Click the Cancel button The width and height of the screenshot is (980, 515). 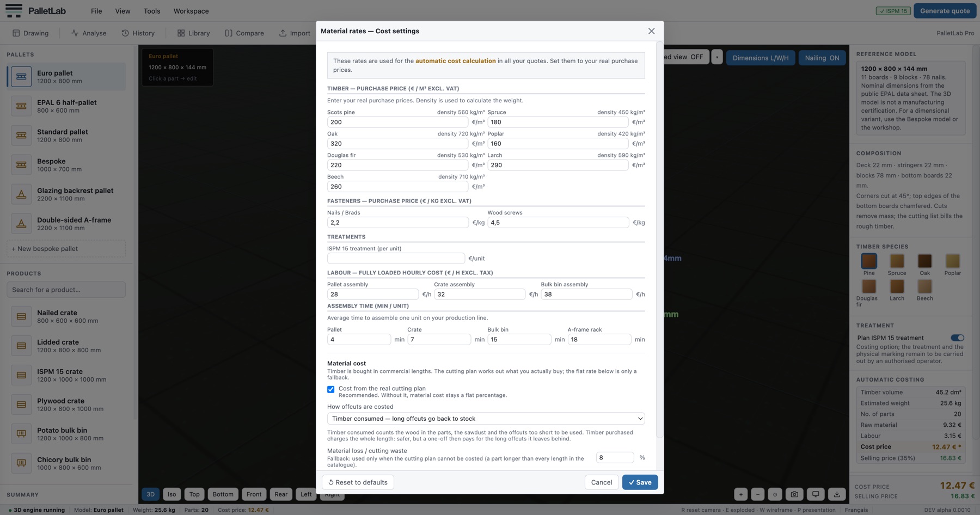(602, 482)
